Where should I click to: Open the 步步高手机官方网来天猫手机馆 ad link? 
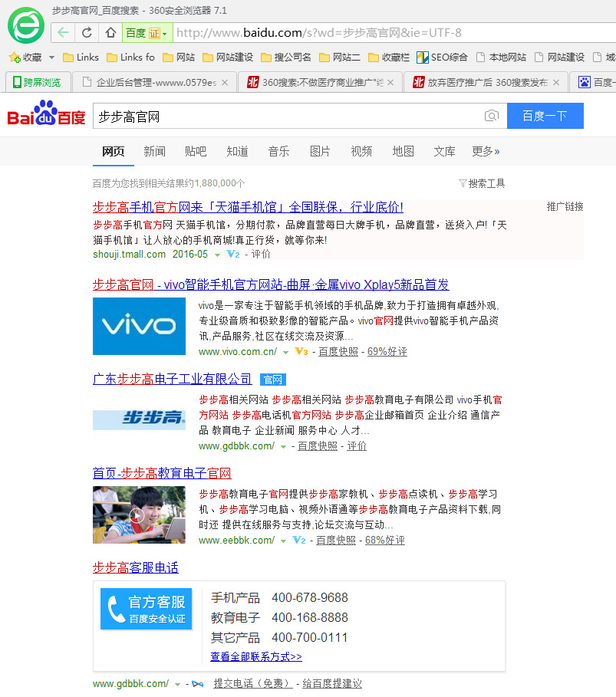tap(249, 207)
